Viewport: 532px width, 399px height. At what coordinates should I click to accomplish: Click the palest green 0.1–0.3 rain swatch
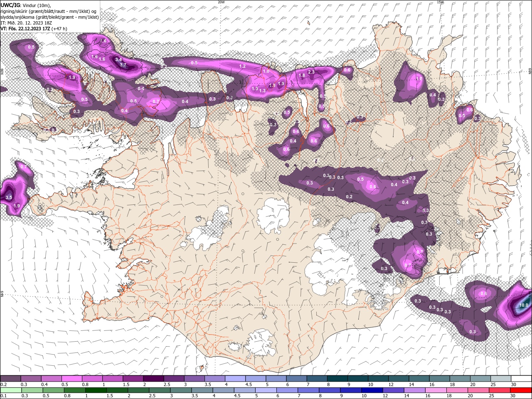coord(10,390)
